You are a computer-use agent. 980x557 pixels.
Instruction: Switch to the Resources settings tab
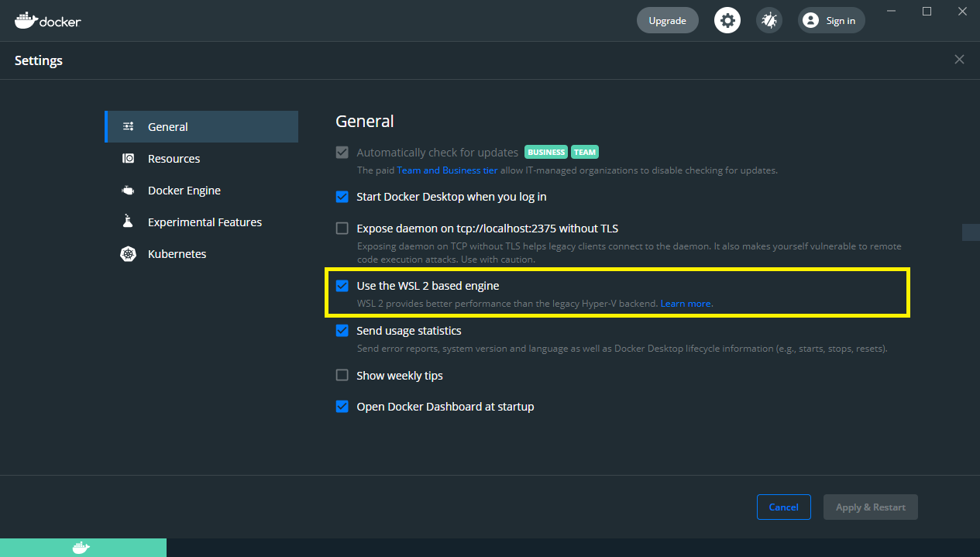pos(201,159)
